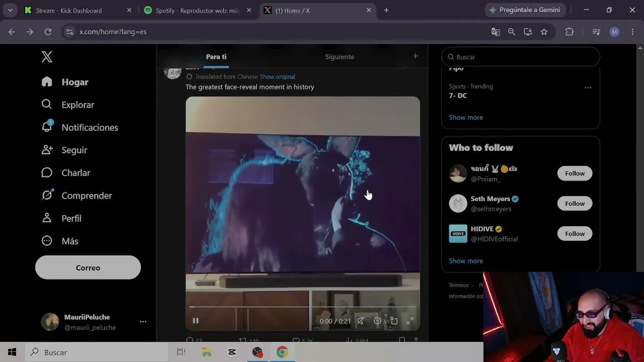644x362 pixels.
Task: Switch to the Para ti tab
Action: (x=216, y=57)
